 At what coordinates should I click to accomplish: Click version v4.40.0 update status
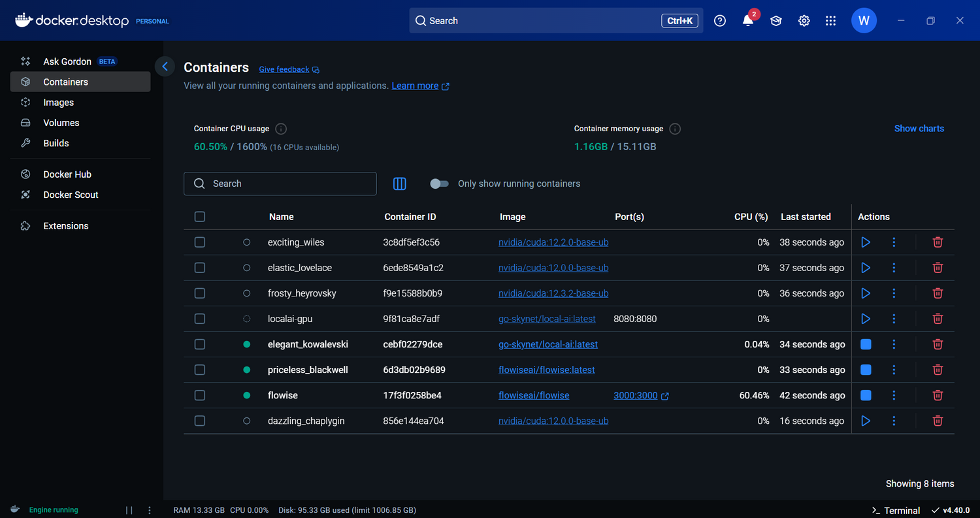951,510
